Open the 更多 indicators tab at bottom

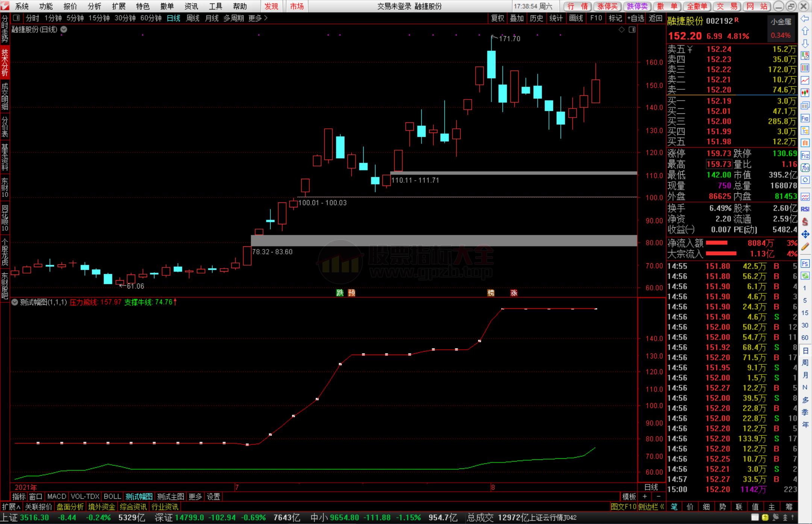(x=195, y=497)
